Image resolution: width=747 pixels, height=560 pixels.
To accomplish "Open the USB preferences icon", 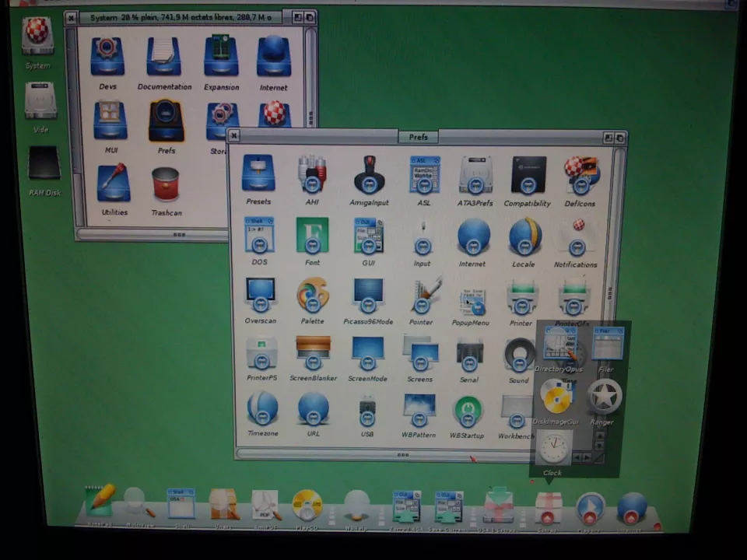I will pyautogui.click(x=367, y=408).
